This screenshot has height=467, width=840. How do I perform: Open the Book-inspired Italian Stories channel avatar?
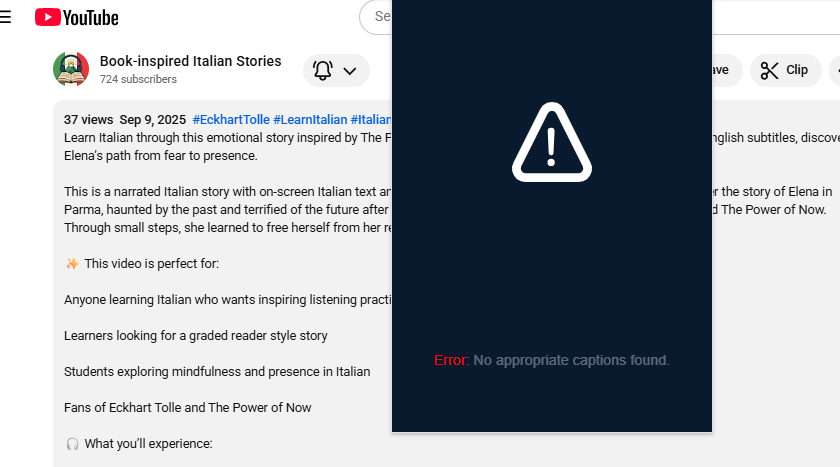coord(71,69)
